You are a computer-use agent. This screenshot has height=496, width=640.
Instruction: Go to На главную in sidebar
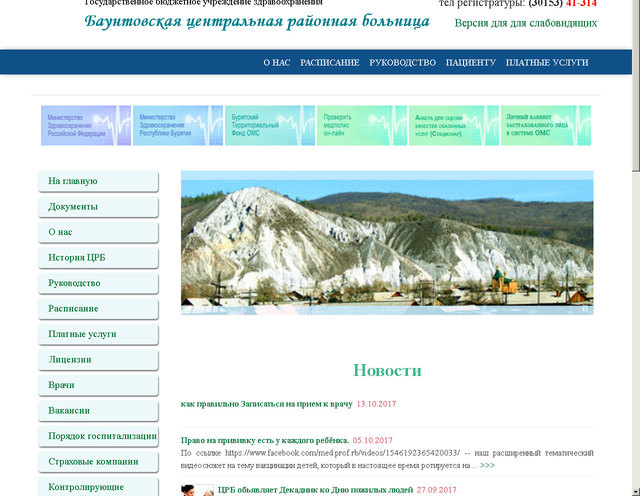(x=98, y=181)
